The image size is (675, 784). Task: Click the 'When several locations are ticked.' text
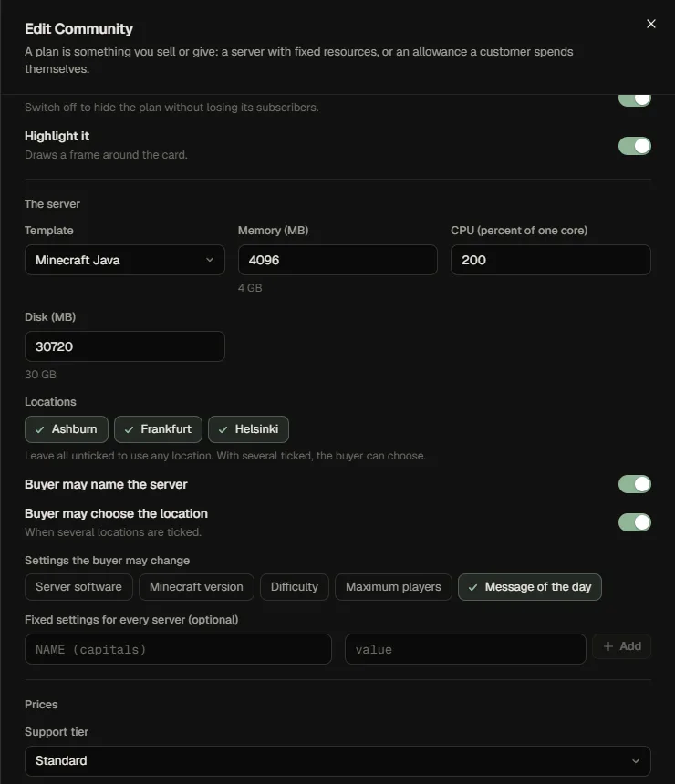tap(113, 532)
